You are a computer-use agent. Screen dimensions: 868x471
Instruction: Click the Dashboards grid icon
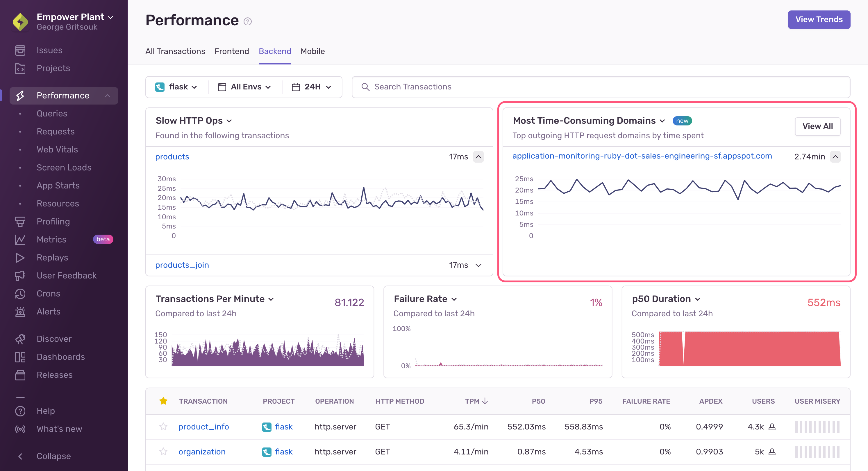20,357
